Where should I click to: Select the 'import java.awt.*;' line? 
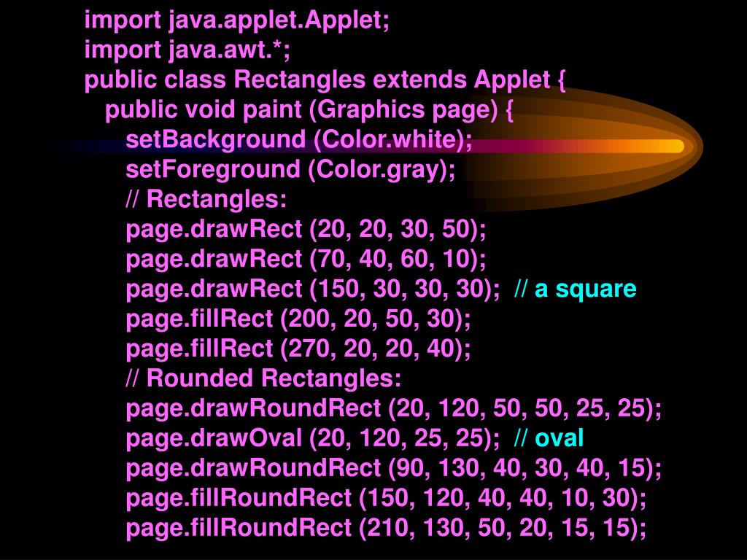pos(187,50)
